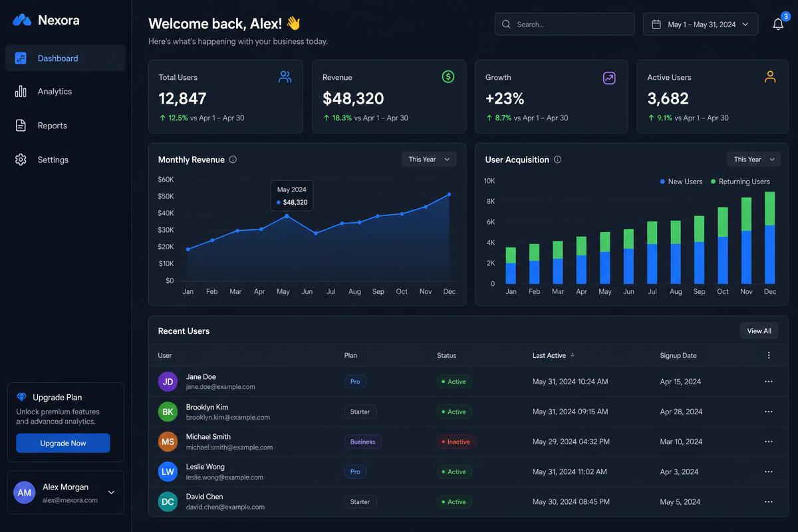The image size is (798, 532).
Task: Click the Revenue dollar icon
Action: [448, 77]
